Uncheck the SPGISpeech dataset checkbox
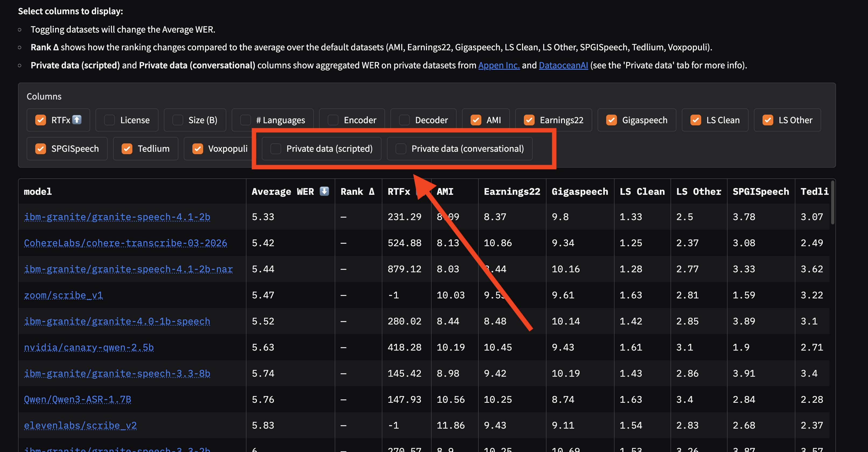This screenshot has width=868, height=452. [x=41, y=149]
